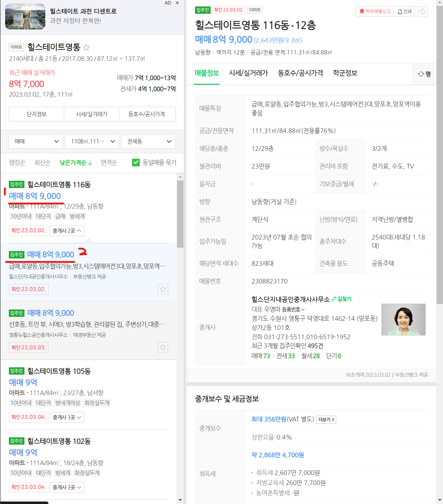This screenshot has width=443, height=504.
Task: Click agent's 매매 73 count
Action: click(x=261, y=356)
